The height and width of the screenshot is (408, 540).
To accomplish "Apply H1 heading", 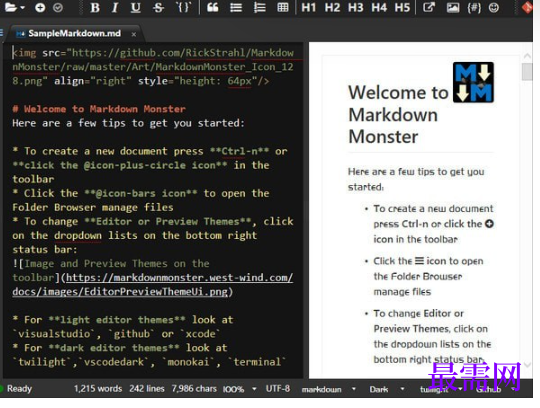I will [309, 8].
